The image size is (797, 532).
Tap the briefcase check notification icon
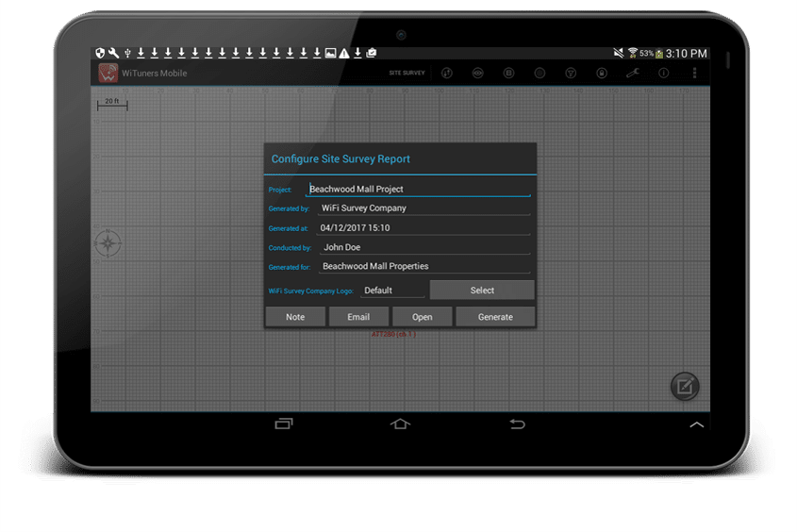click(x=372, y=53)
